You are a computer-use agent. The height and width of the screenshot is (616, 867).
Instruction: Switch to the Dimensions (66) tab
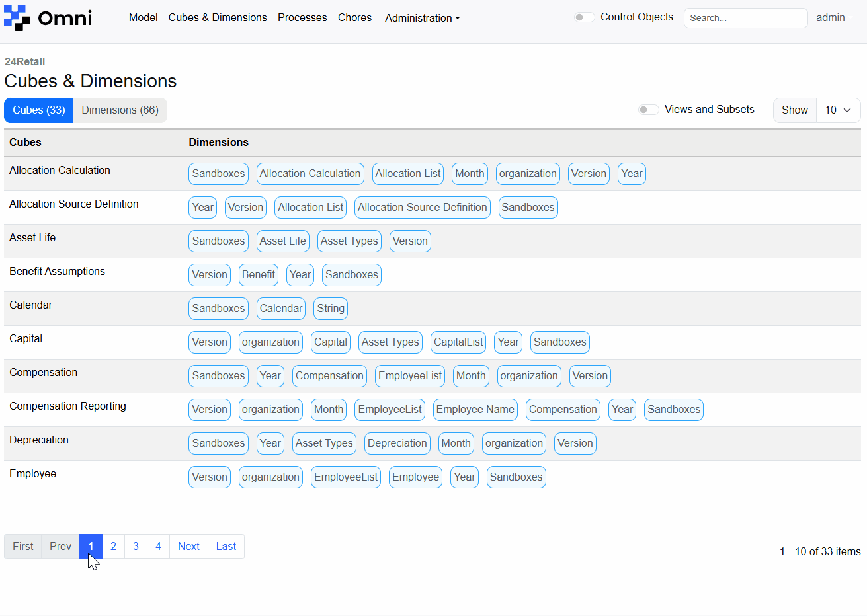pos(120,110)
